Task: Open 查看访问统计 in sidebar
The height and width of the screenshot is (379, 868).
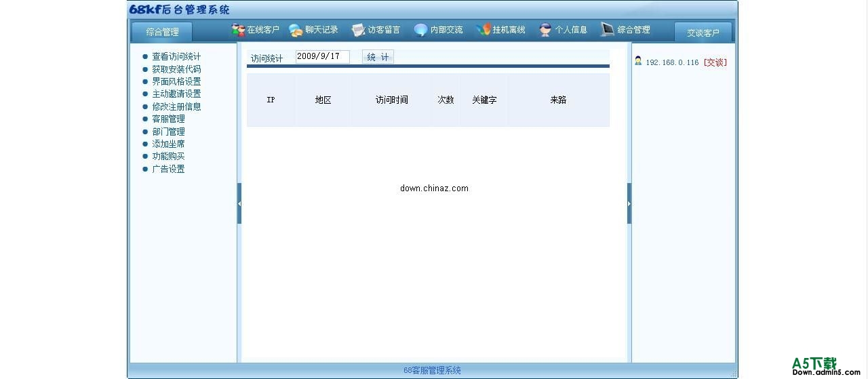Action: pyautogui.click(x=176, y=57)
